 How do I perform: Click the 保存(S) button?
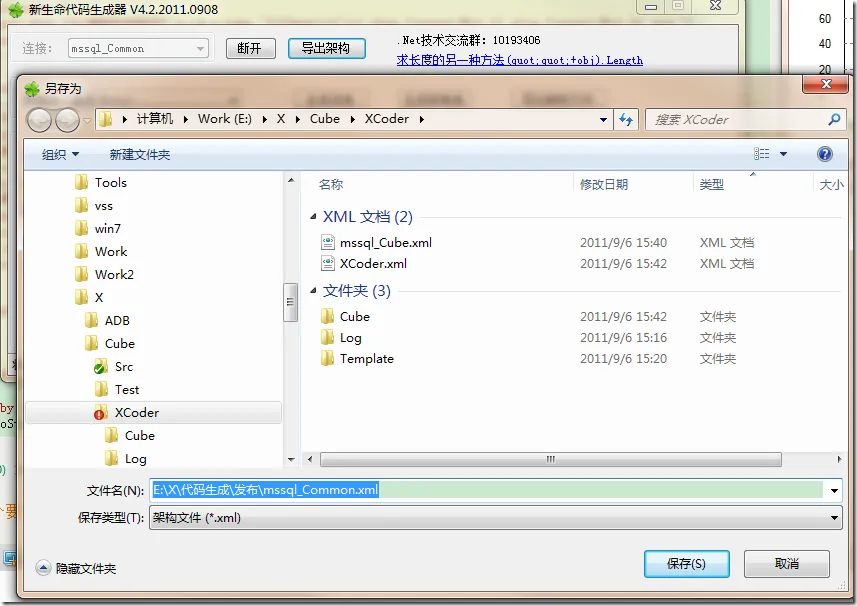[x=686, y=563]
